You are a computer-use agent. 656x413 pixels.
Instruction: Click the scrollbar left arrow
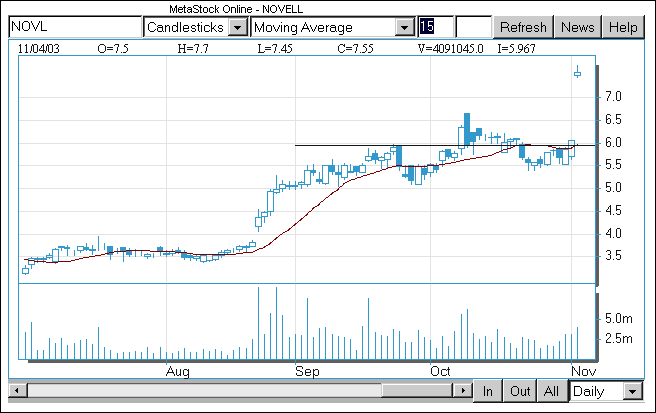pyautogui.click(x=18, y=391)
